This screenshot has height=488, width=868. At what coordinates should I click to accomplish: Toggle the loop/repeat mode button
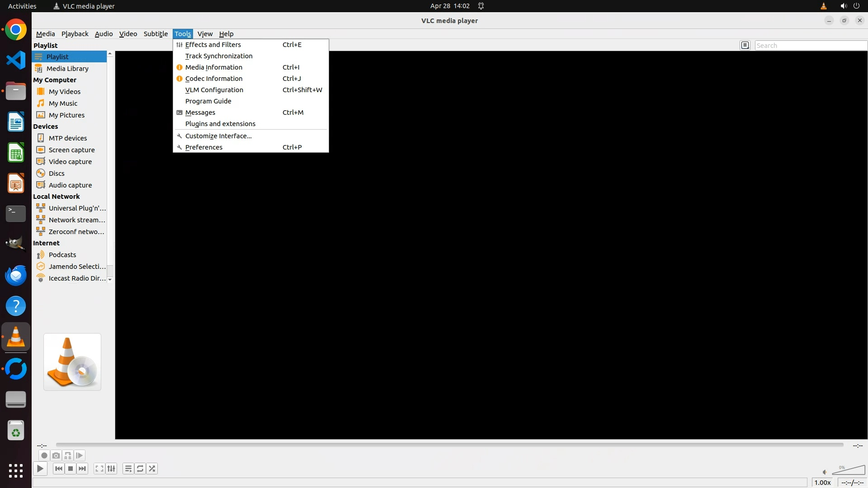tap(140, 469)
